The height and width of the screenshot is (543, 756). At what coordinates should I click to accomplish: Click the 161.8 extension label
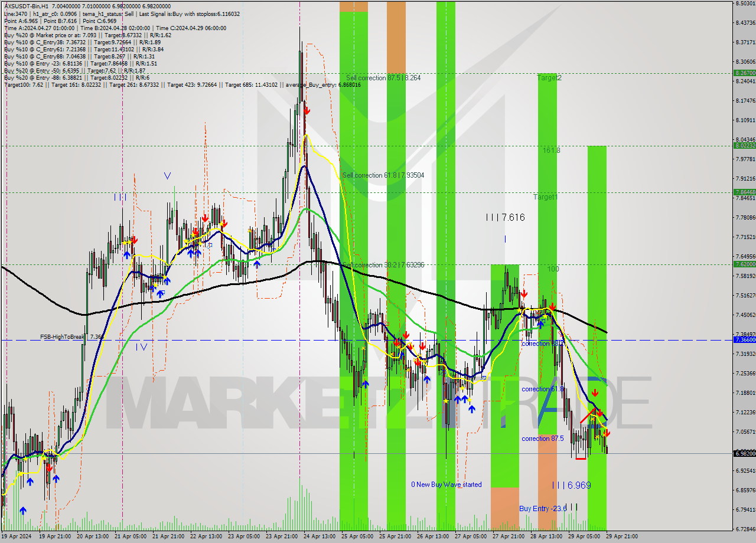pyautogui.click(x=552, y=151)
